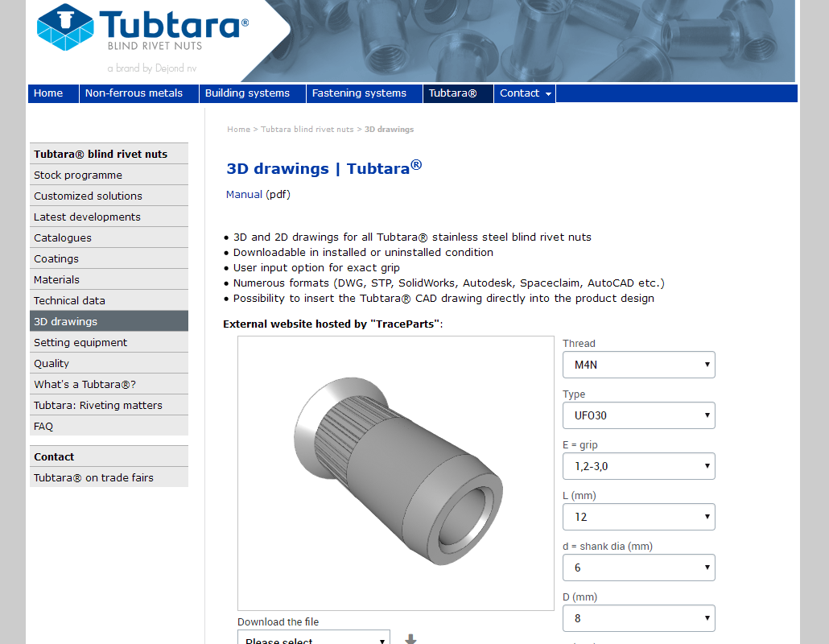
Task: Open the Thread dropdown showing M4N
Action: [x=638, y=365]
